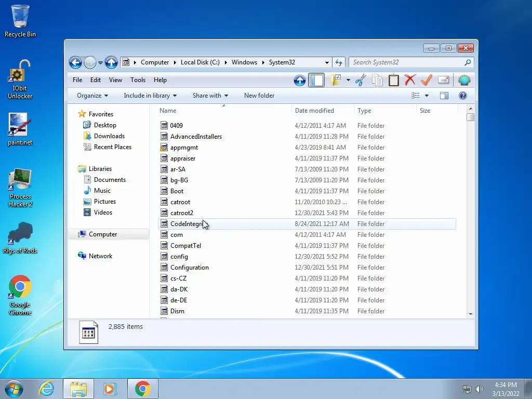Click the folder icon beside Boot

tap(164, 191)
